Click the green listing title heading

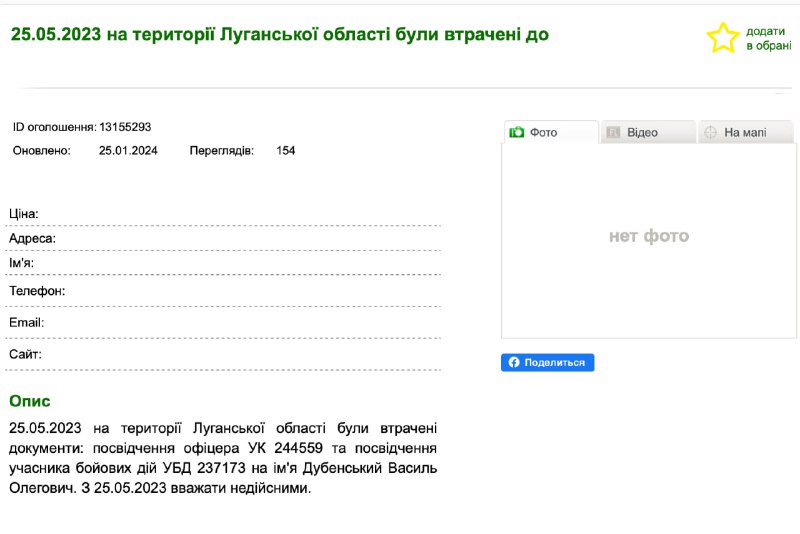point(280,34)
